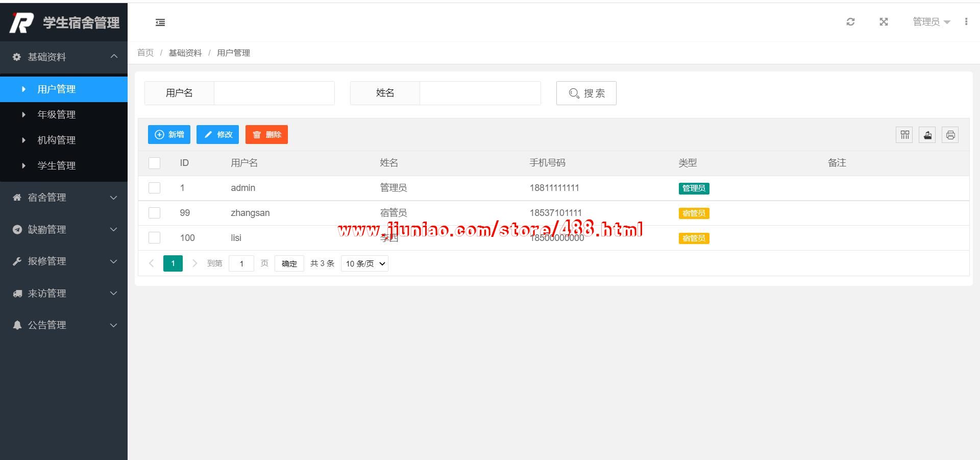Open 年级管理 in the sidebar
Viewport: 980px width, 460px height.
point(64,115)
